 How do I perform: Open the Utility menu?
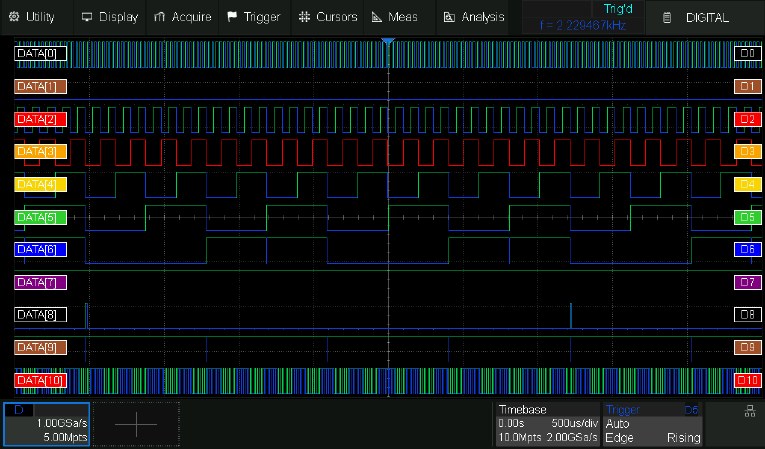pyautogui.click(x=32, y=17)
